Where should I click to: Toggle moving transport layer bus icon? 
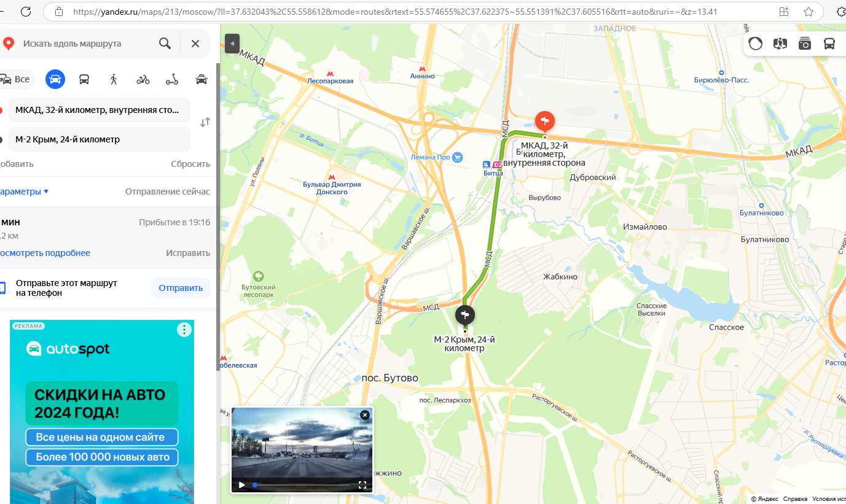tap(829, 44)
